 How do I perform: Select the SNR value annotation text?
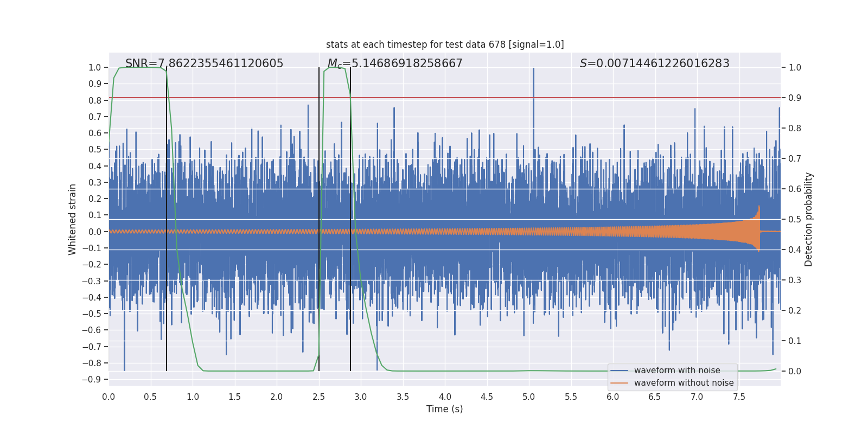[204, 63]
